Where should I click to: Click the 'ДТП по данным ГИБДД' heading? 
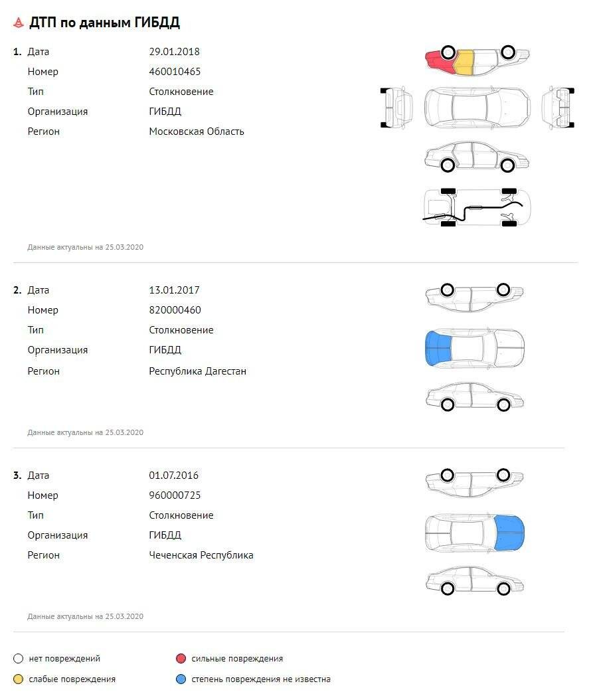[104, 23]
